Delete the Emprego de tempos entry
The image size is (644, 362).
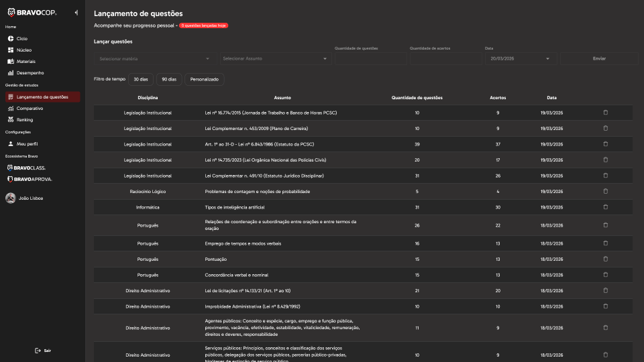pos(605,243)
